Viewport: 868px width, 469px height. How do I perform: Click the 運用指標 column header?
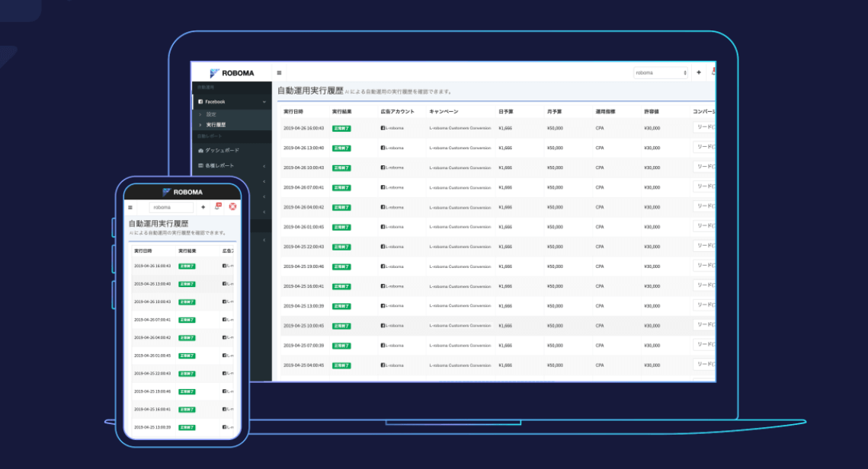[x=605, y=112]
